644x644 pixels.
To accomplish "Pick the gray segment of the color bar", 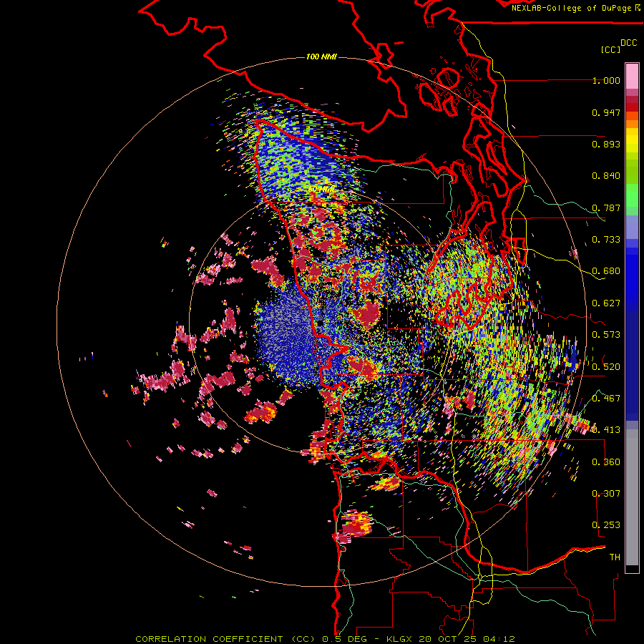I will tap(632, 497).
